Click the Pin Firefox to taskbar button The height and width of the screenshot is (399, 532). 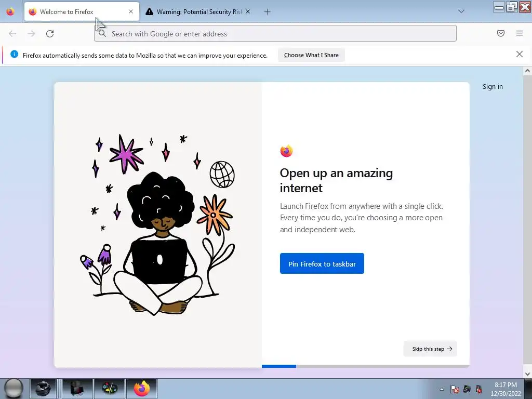tap(322, 263)
